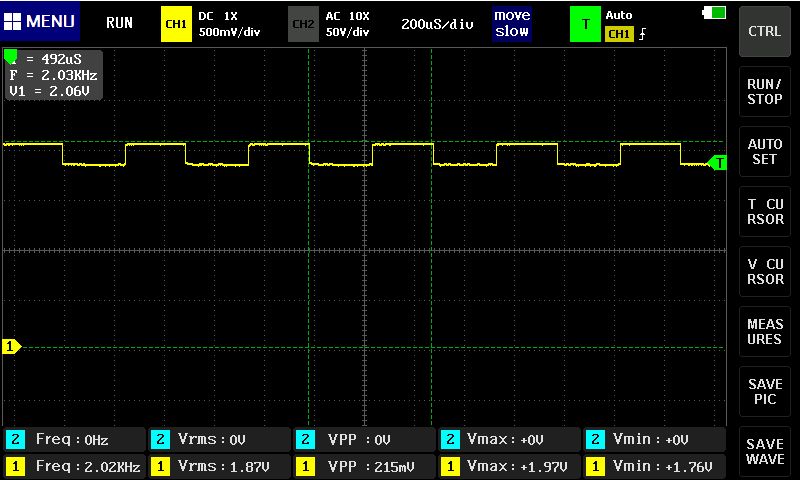Click the cyan 2 badge beside Vrms: 0V
The height and width of the screenshot is (480, 800).
pos(160,440)
